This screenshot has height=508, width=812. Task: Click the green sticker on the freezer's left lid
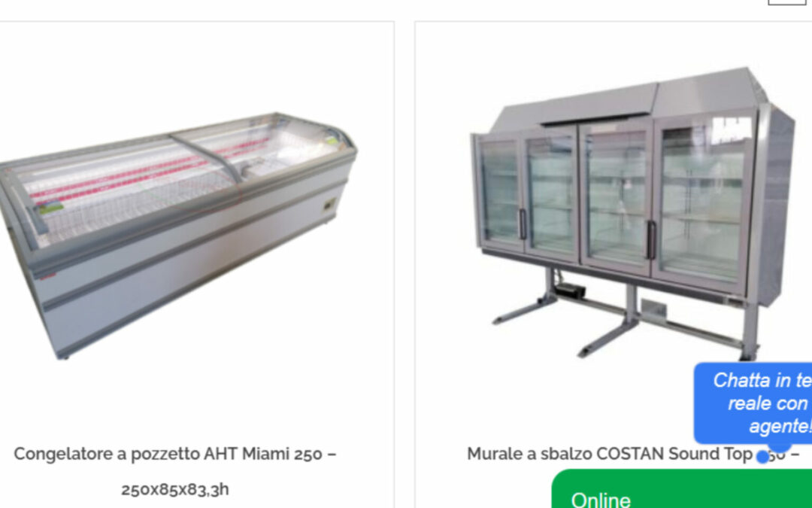[50, 208]
